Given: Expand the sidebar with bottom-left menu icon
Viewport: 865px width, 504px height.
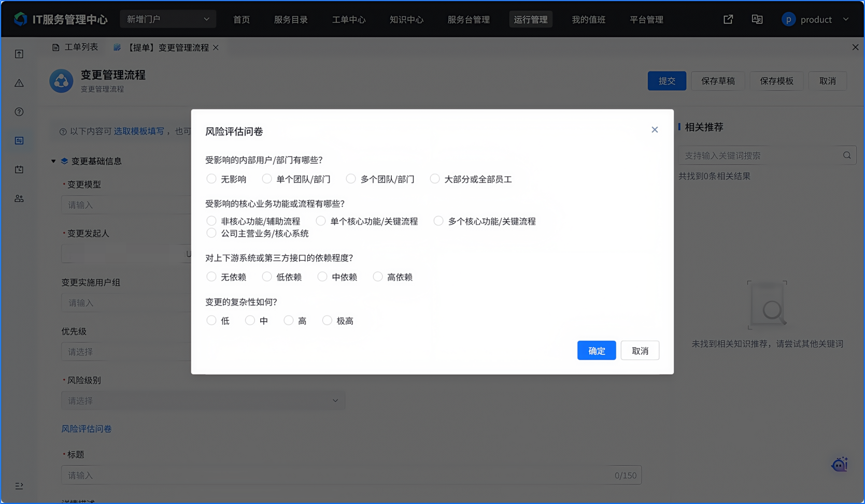Looking at the screenshot, I should pyautogui.click(x=19, y=486).
